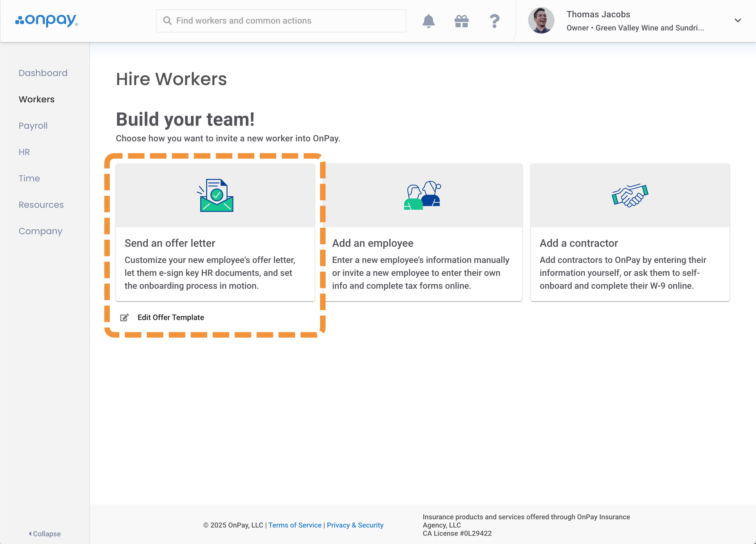Click the OnPay logo
The width and height of the screenshot is (756, 544).
tap(47, 20)
